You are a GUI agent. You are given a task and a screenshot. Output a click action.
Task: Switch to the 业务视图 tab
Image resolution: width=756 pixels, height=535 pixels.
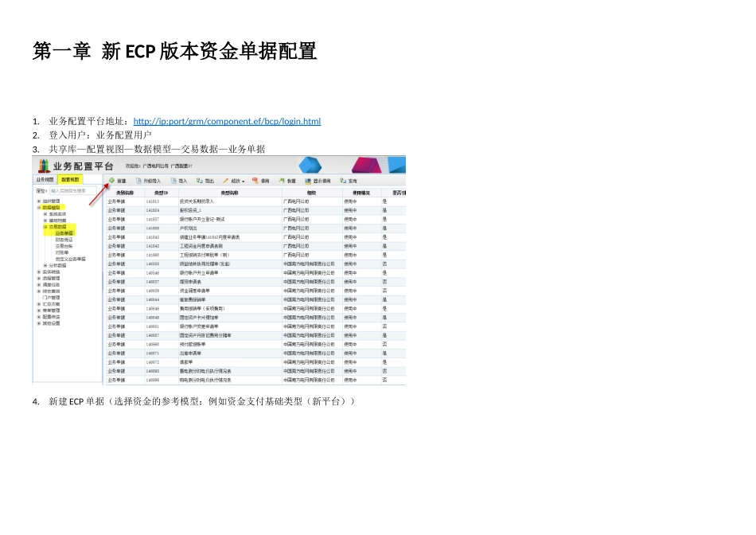(45, 179)
